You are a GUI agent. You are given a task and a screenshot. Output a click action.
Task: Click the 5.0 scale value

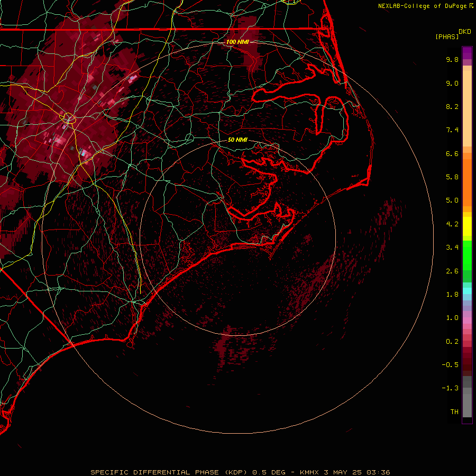coord(452,200)
